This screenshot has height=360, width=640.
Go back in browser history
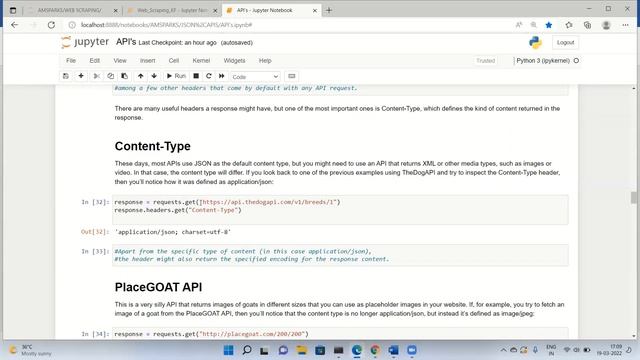(x=15, y=25)
